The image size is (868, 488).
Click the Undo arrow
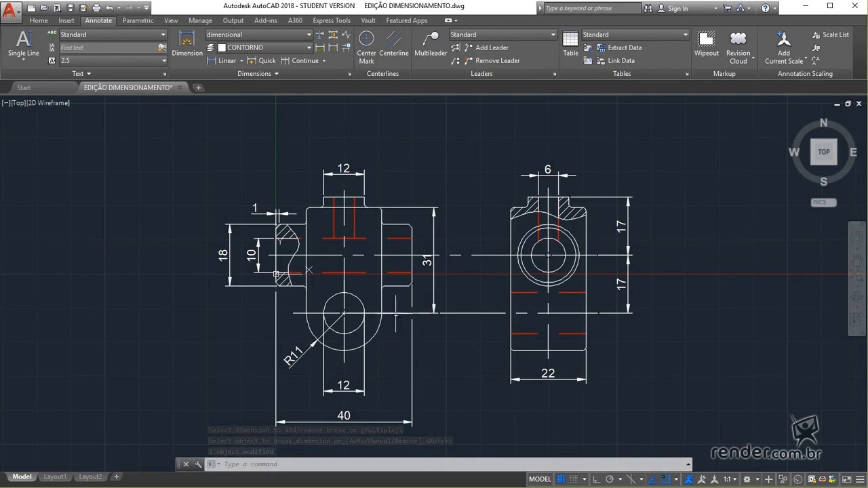pos(108,8)
